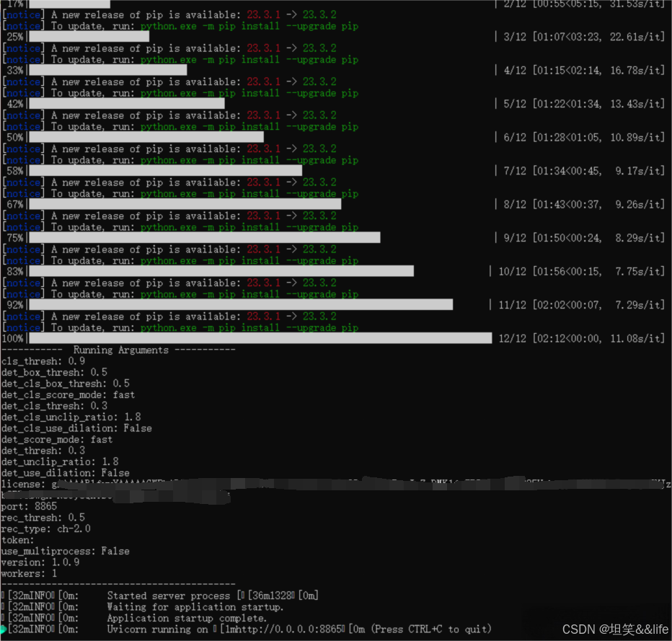Select the "det_thresh: 0.3" line
This screenshot has width=672, height=641.
pos(43,451)
